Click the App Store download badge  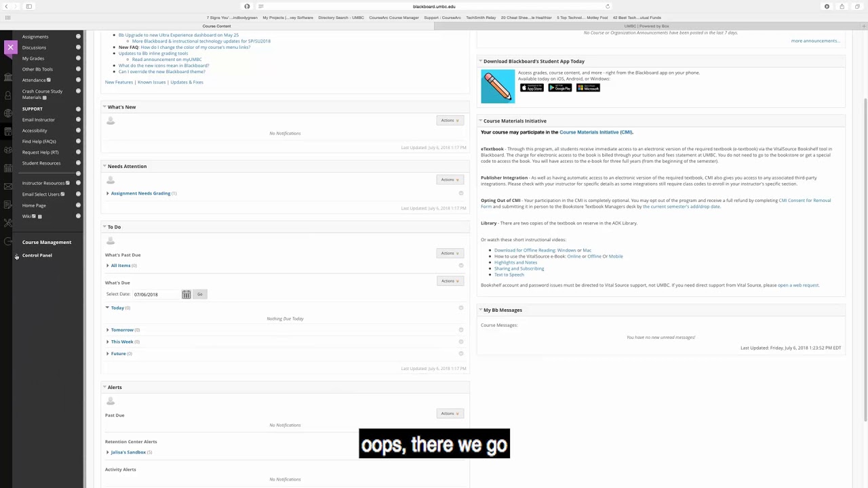[x=532, y=88]
